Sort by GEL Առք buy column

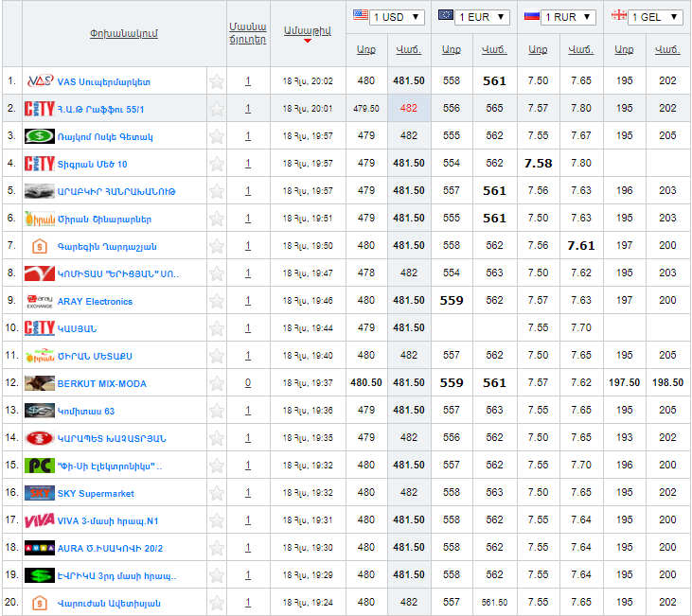624,50
